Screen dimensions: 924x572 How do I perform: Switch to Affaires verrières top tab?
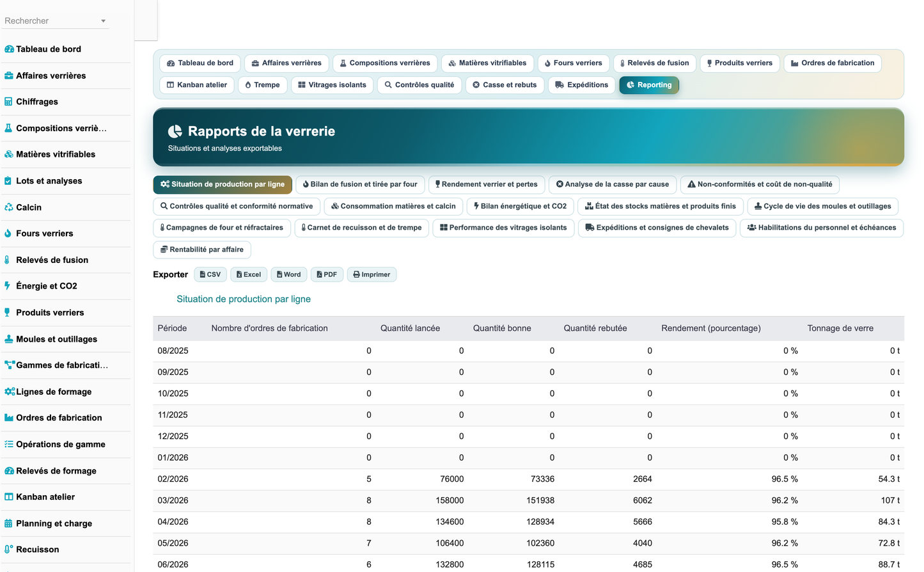(286, 63)
